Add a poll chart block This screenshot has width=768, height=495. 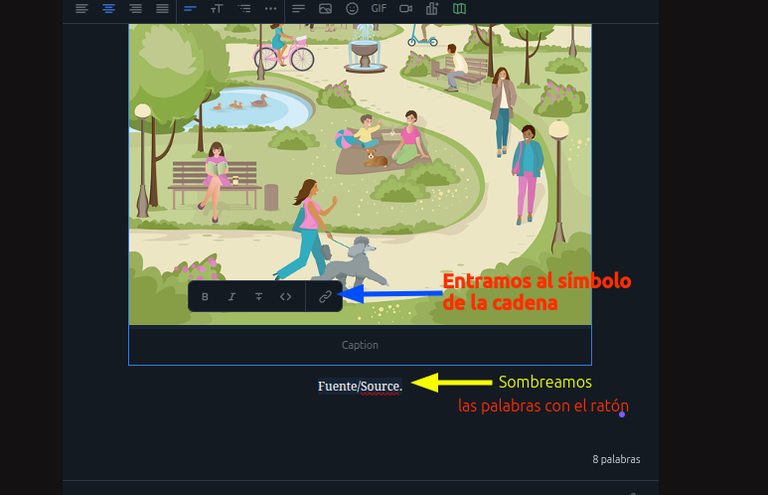432,8
